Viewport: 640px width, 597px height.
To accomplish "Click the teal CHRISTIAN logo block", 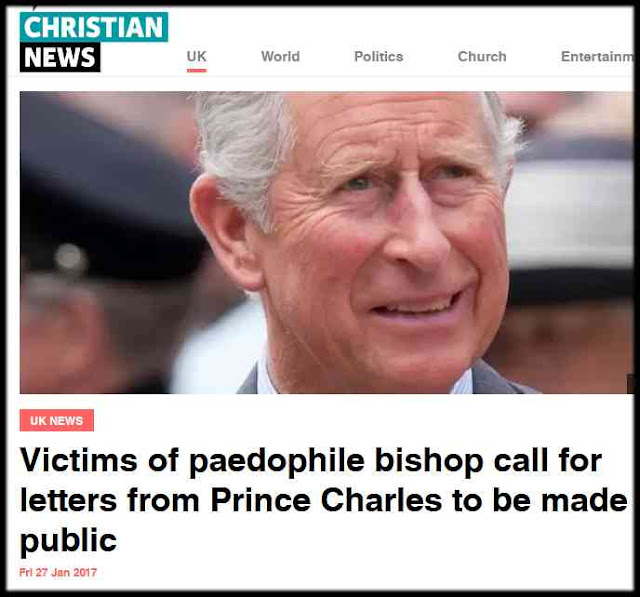I will coord(93,27).
